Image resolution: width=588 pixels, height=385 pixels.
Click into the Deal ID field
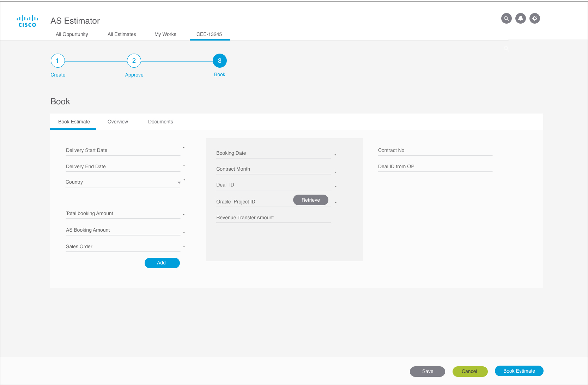pos(273,185)
